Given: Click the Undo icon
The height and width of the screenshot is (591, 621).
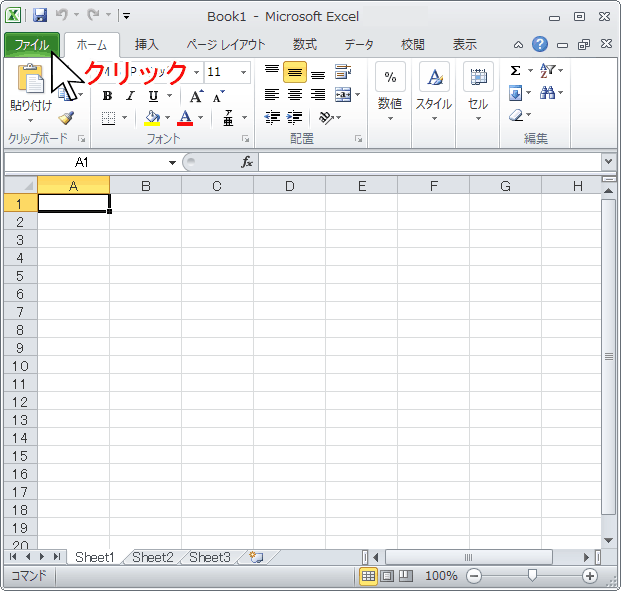Looking at the screenshot, I should coord(62,15).
